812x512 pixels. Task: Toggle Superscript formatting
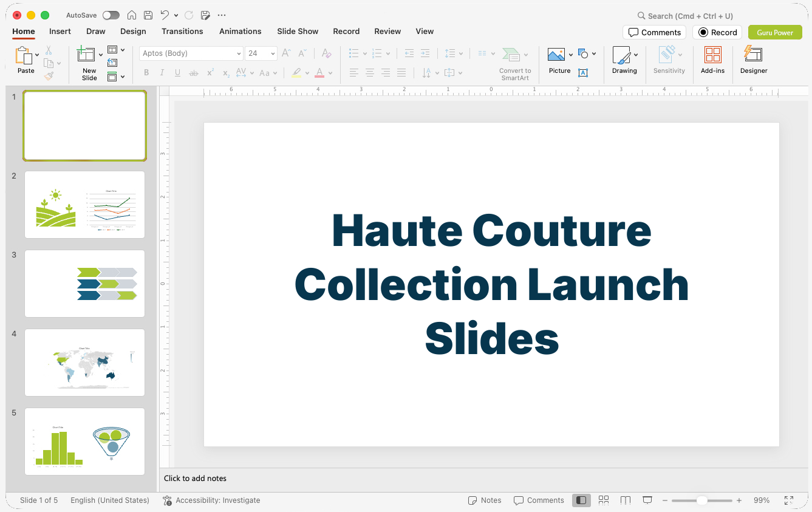[210, 73]
